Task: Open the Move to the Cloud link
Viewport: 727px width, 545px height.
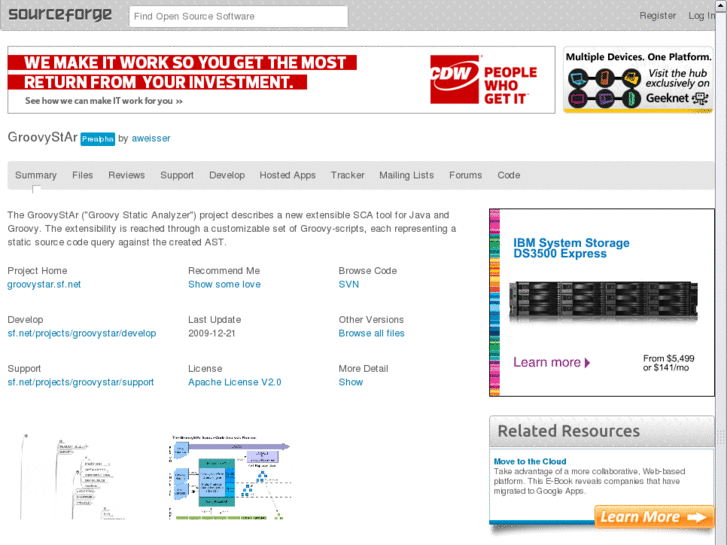Action: (x=530, y=462)
